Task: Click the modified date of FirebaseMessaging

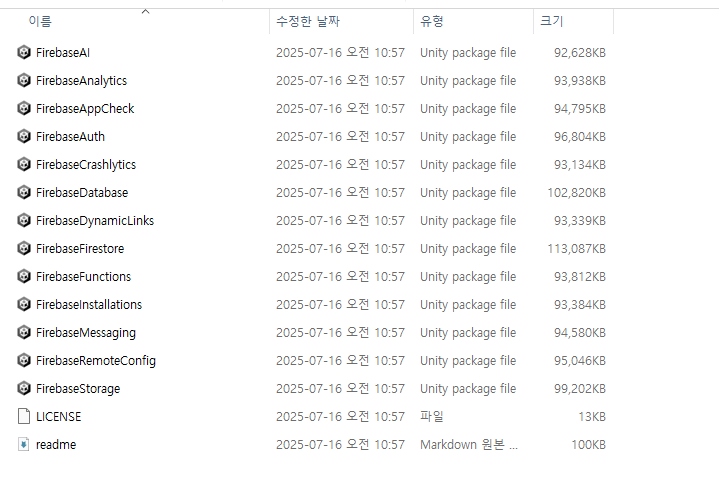Action: pos(340,332)
